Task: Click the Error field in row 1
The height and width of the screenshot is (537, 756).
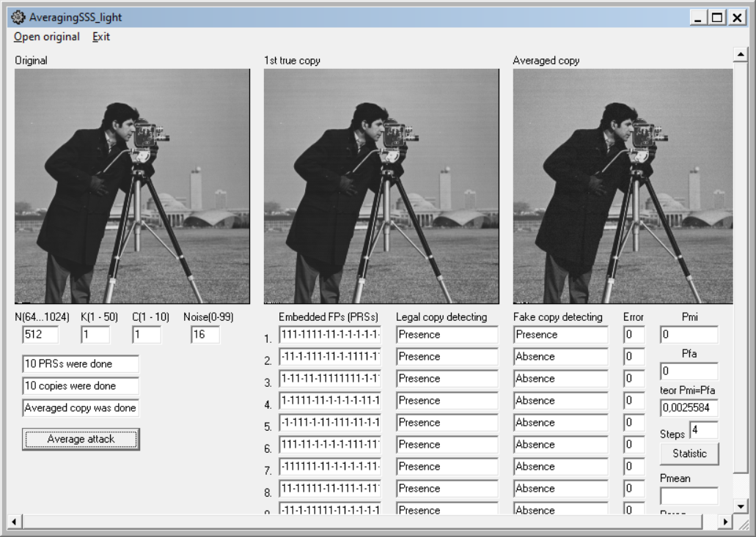Action: pos(634,335)
